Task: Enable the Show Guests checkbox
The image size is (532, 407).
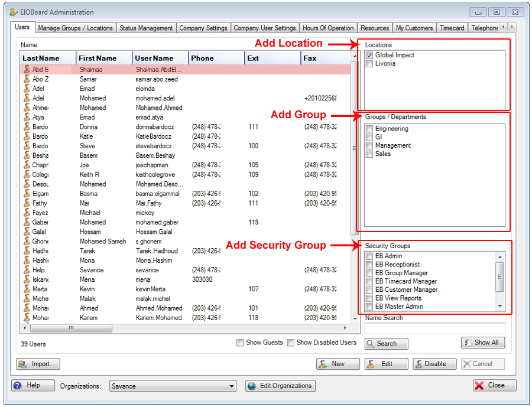Action: click(240, 343)
